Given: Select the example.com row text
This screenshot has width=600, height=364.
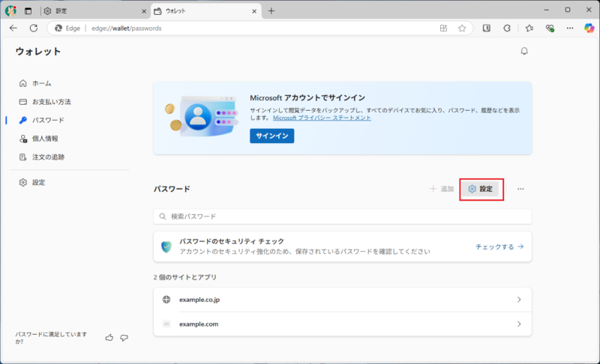Looking at the screenshot, I should click(x=199, y=324).
